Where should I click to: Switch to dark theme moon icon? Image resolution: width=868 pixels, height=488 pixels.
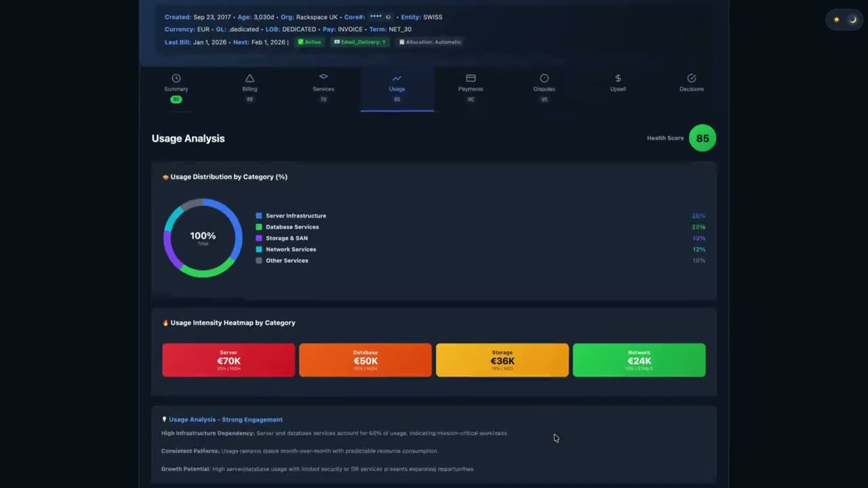tap(852, 20)
